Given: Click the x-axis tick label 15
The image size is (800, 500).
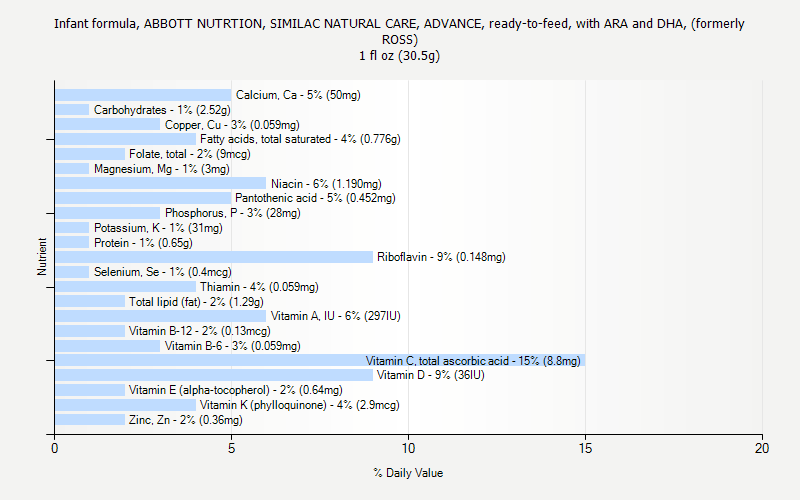Looking at the screenshot, I should 585,448.
